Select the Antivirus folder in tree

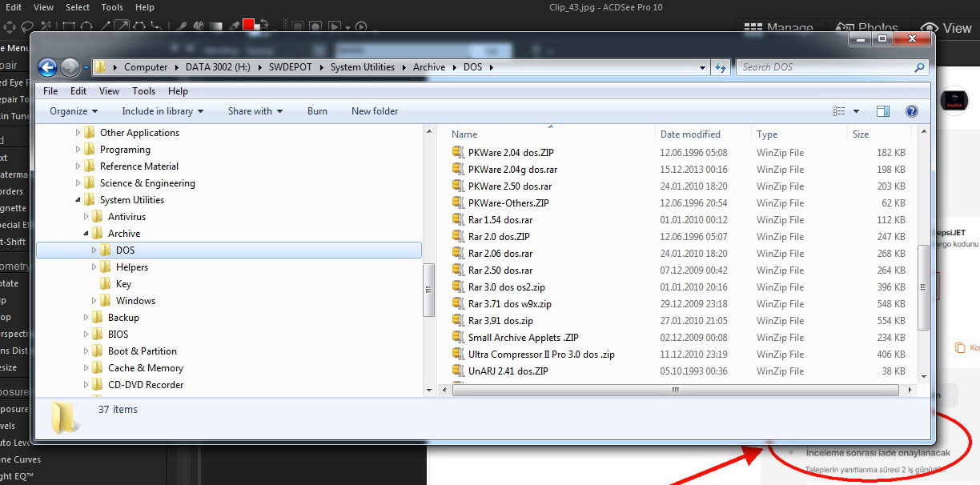[x=127, y=217]
